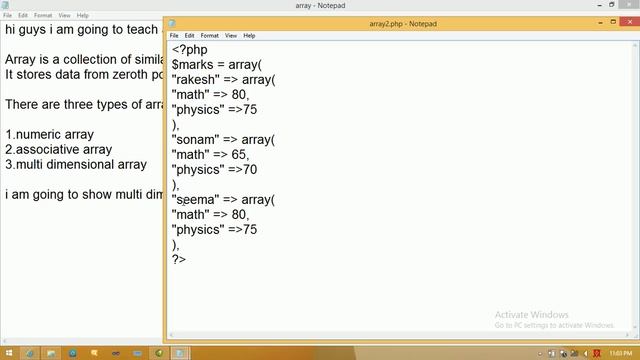The height and width of the screenshot is (360, 640).
Task: Click the array2.php horizontal scrollbar right arrow
Action: [x=627, y=335]
